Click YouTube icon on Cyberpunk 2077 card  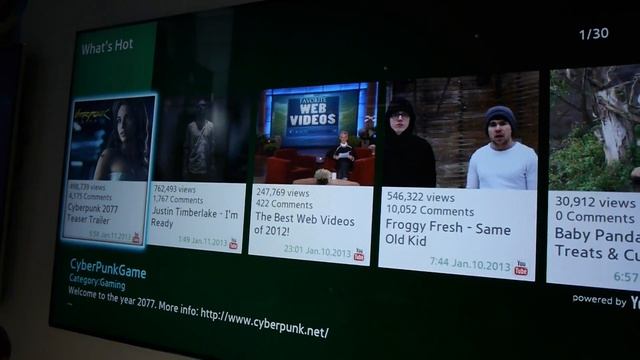136,238
